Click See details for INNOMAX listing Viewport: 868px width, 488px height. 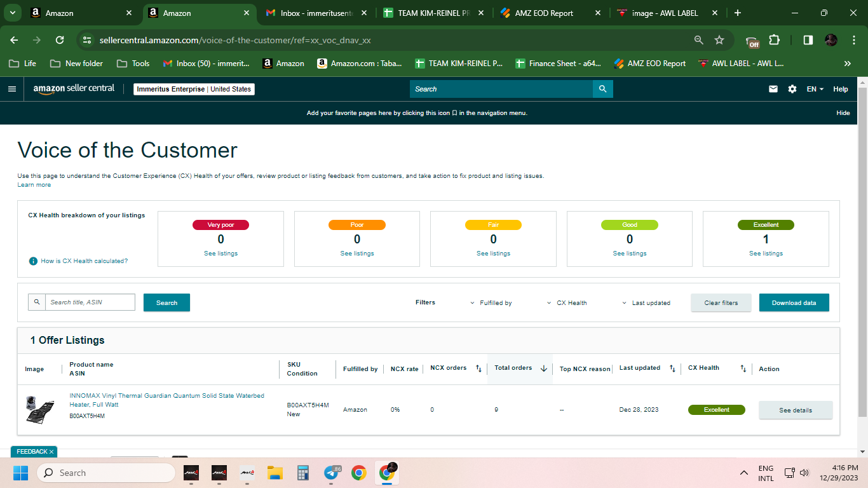coord(796,410)
